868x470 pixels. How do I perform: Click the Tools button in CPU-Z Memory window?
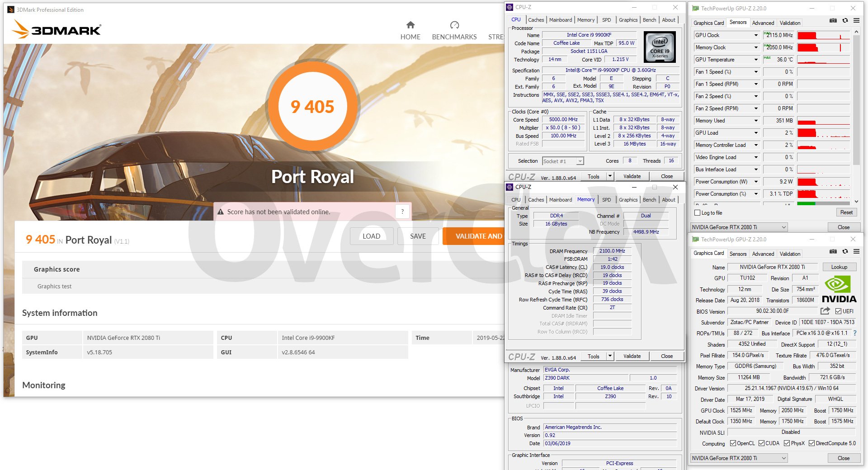click(593, 356)
